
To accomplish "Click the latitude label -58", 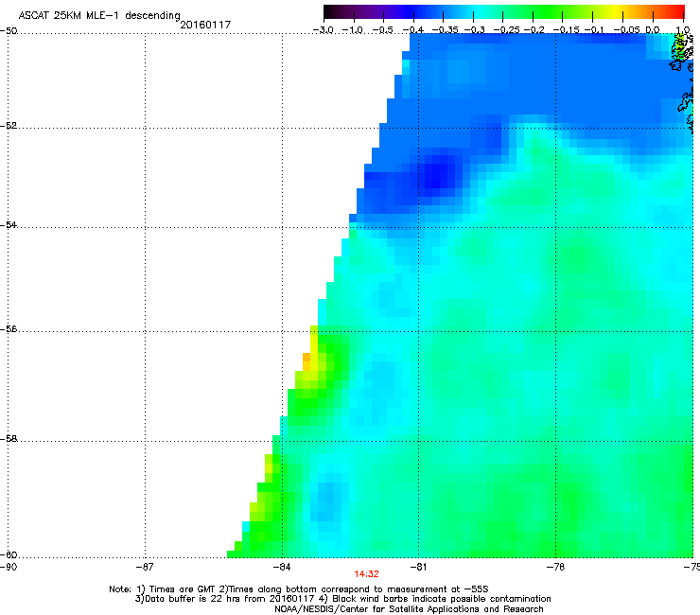I will pyautogui.click(x=9, y=439).
